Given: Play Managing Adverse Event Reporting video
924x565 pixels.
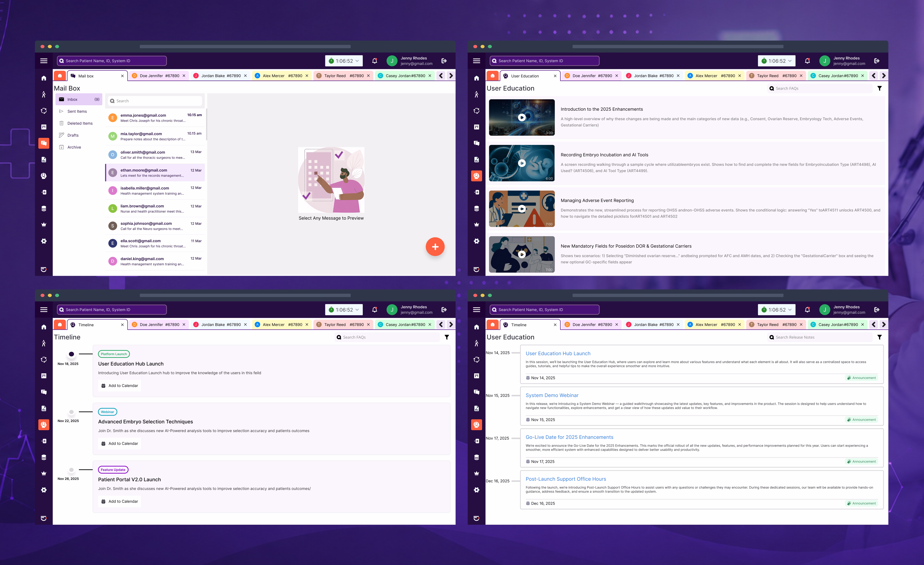Looking at the screenshot, I should (522, 209).
